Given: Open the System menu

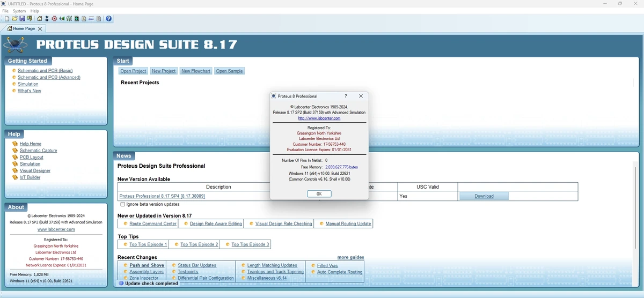Looking at the screenshot, I should (x=19, y=11).
